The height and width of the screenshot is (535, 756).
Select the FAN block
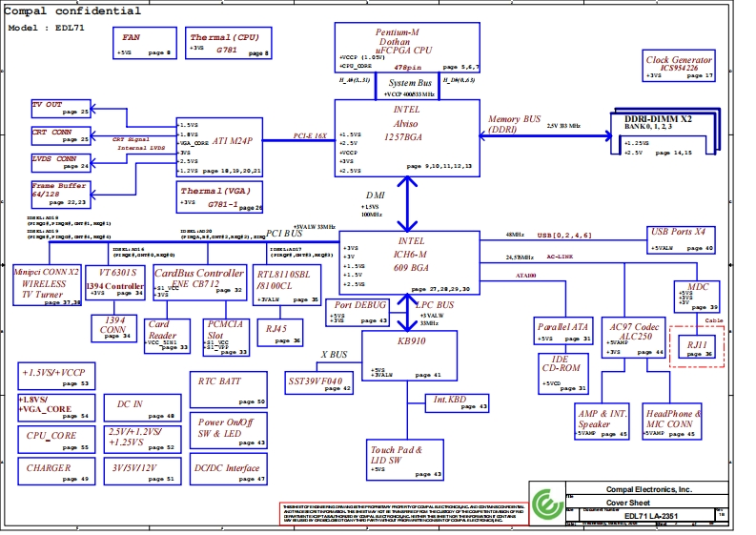pyautogui.click(x=144, y=43)
